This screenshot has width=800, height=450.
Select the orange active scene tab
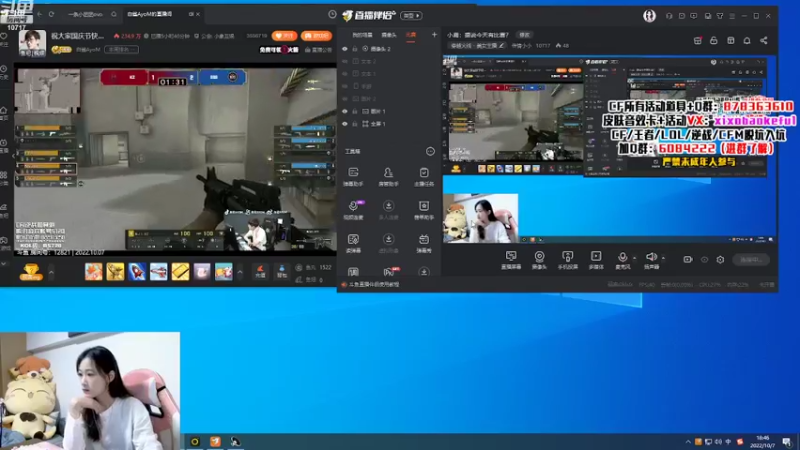tap(411, 35)
